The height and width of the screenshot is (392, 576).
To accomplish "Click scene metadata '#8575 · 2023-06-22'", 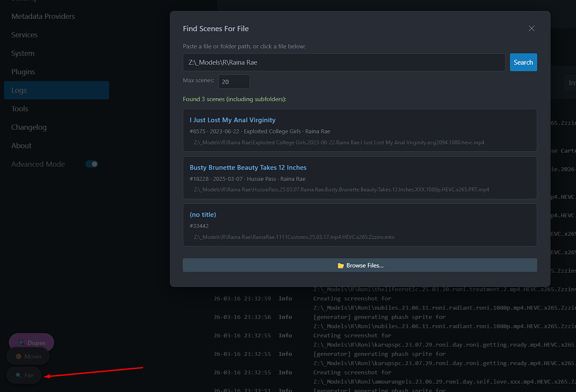I will click(x=215, y=132).
